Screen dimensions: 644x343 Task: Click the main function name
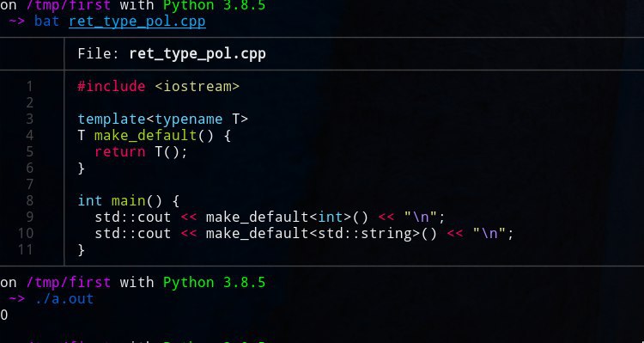(128, 201)
